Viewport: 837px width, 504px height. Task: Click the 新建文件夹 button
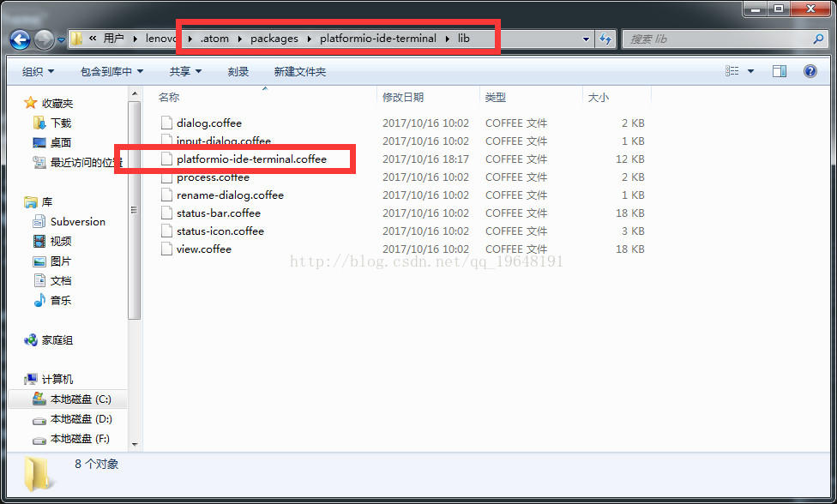299,71
